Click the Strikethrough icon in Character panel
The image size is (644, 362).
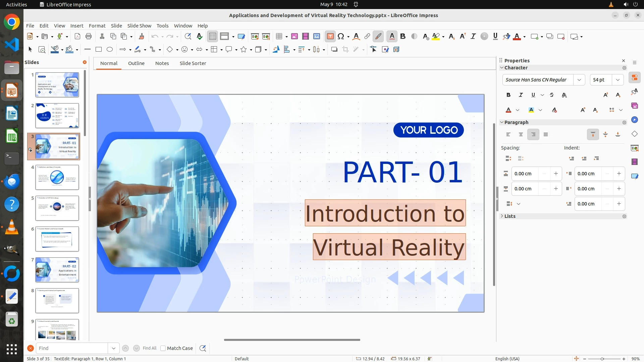click(552, 95)
